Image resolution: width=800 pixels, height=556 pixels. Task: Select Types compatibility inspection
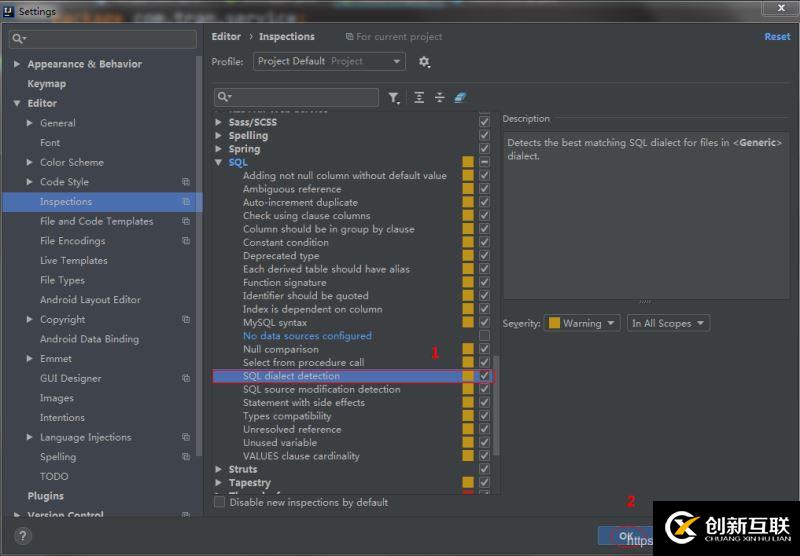click(x=287, y=416)
